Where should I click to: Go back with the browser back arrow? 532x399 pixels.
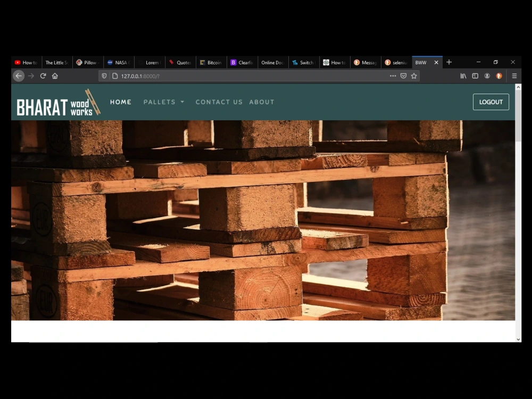(19, 76)
